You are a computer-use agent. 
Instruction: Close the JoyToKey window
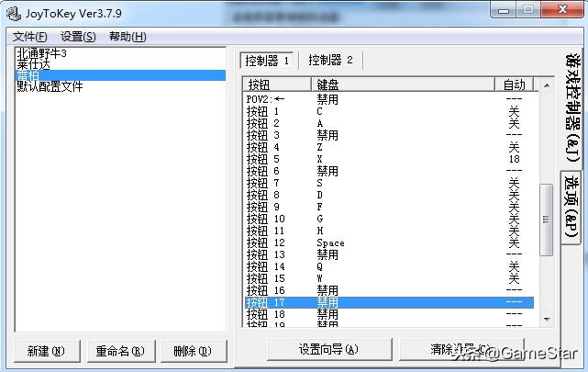click(x=562, y=9)
